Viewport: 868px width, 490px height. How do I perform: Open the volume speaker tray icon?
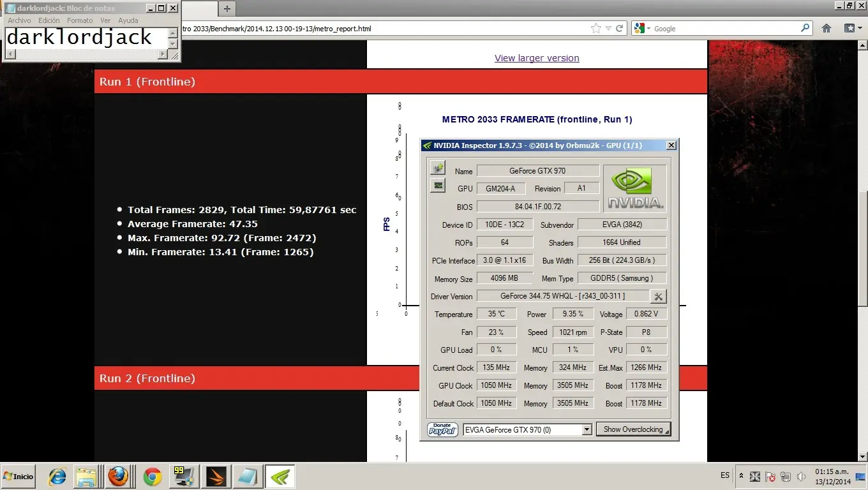point(800,477)
